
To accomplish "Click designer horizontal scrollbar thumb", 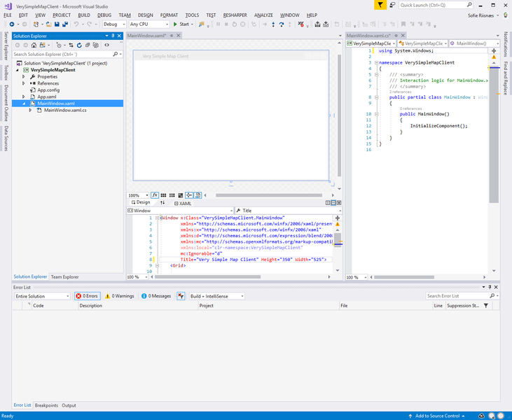I will tap(269, 195).
